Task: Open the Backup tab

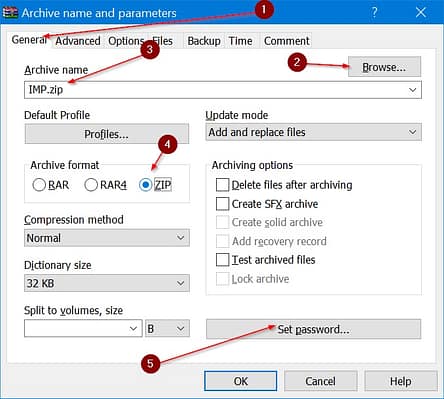Action: coord(204,41)
